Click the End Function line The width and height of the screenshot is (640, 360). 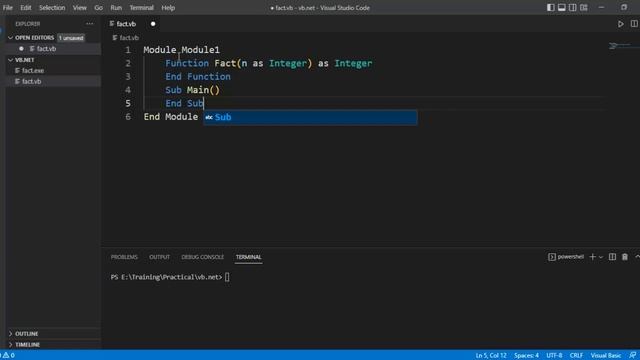tap(198, 77)
